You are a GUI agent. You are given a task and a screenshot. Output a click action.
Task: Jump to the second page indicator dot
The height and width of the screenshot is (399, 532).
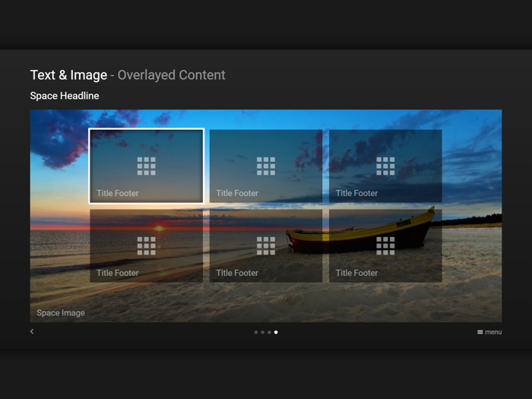[263, 332]
